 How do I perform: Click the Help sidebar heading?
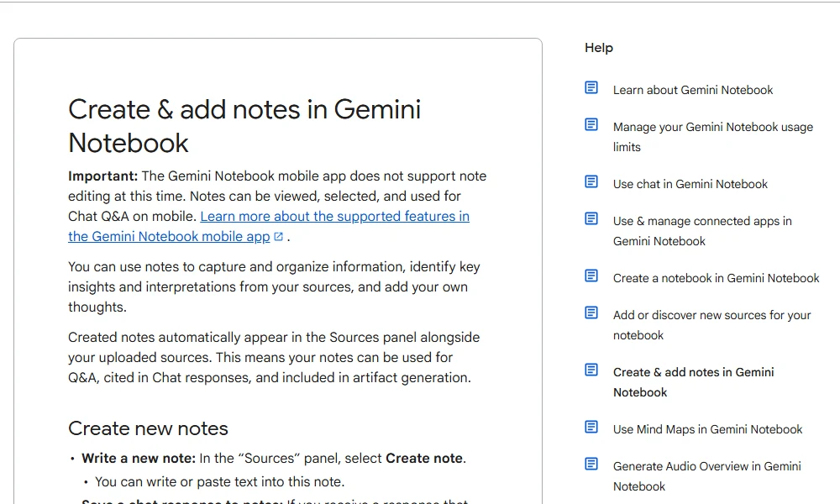598,48
